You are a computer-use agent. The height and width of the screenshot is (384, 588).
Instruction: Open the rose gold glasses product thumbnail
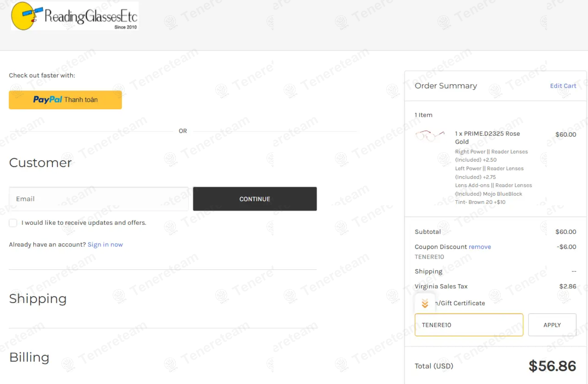coord(430,136)
